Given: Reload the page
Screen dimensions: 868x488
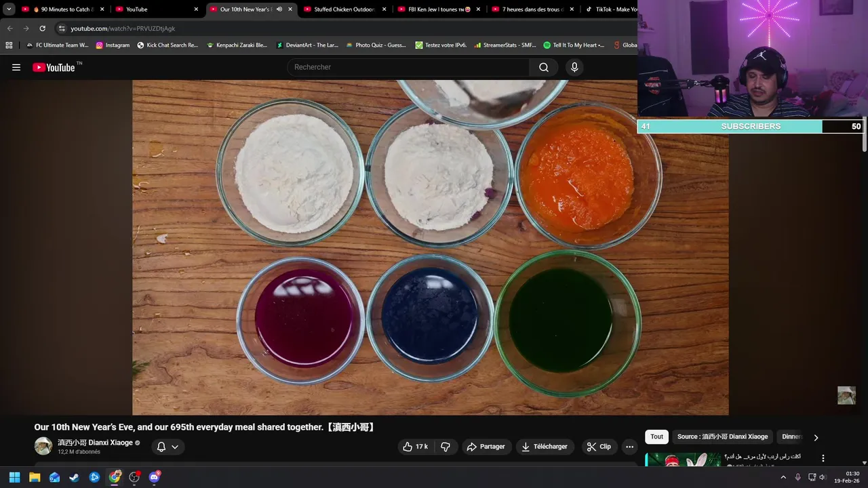Looking at the screenshot, I should (x=42, y=28).
